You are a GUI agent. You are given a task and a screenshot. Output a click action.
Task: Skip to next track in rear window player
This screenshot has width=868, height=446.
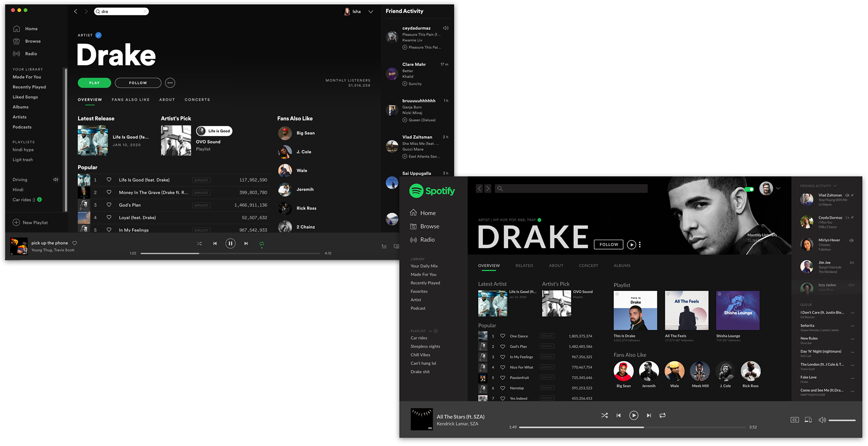tap(246, 243)
